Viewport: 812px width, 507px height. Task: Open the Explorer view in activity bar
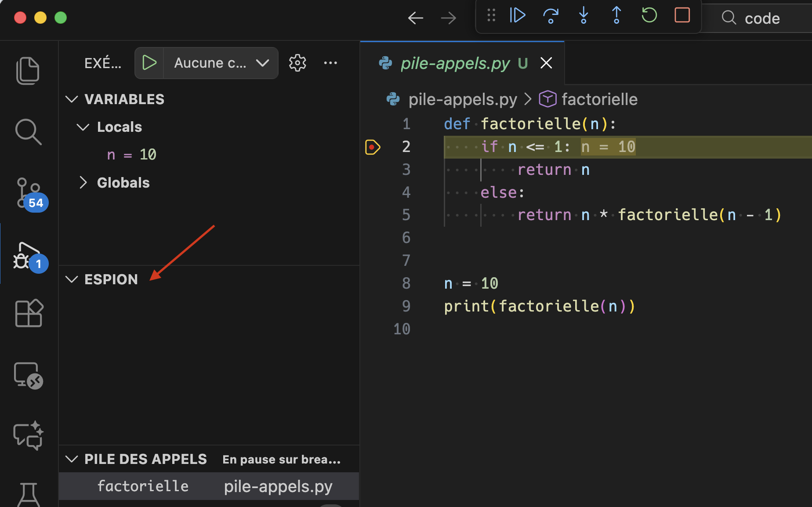(28, 70)
